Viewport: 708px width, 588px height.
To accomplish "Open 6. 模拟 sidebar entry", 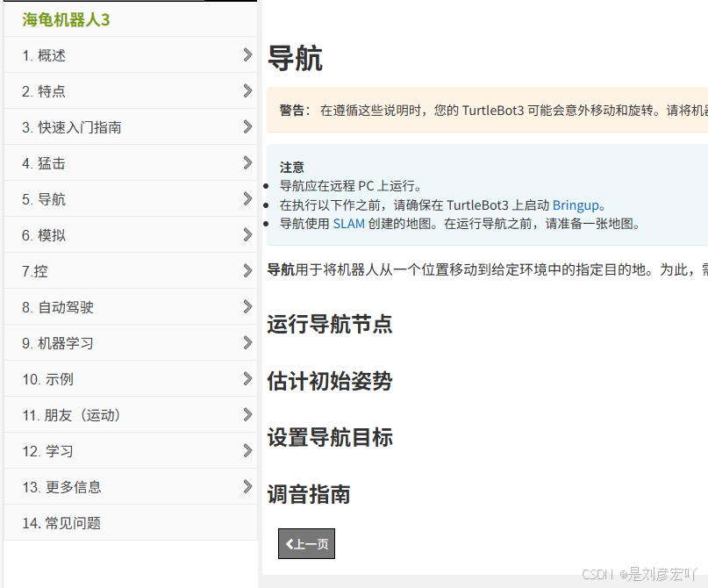I will (x=131, y=235).
